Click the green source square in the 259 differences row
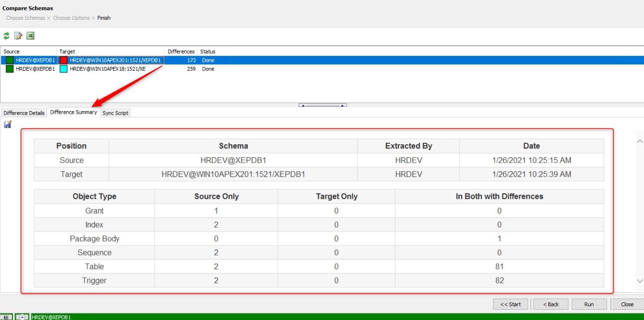 (x=10, y=69)
